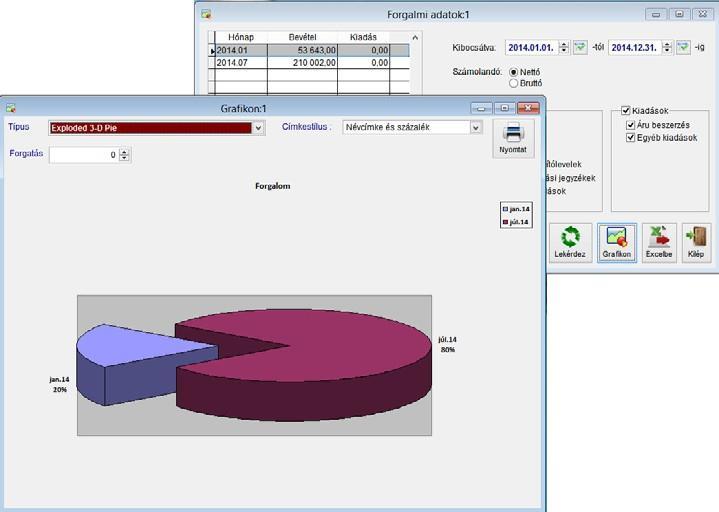719x512 pixels.
Task: Minimize the Grafikon:1 window
Action: coord(481,108)
